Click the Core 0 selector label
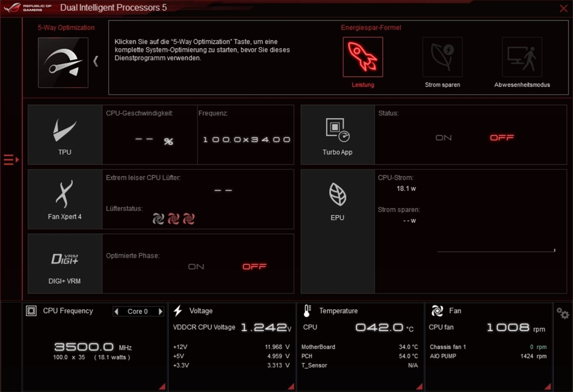This screenshot has height=392, width=573. point(138,311)
